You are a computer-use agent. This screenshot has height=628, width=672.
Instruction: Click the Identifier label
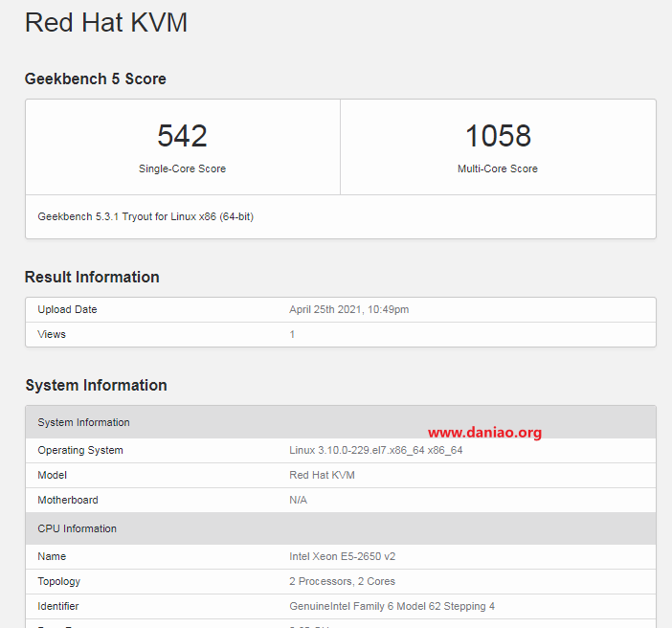(x=58, y=606)
